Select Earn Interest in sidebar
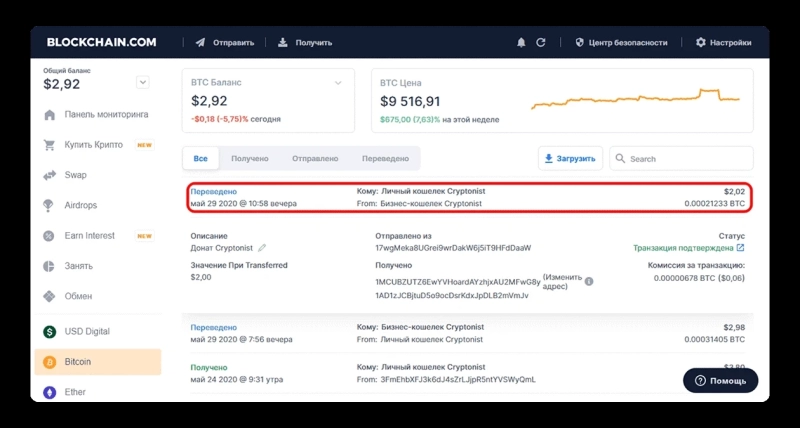This screenshot has width=800, height=428. coord(90,236)
